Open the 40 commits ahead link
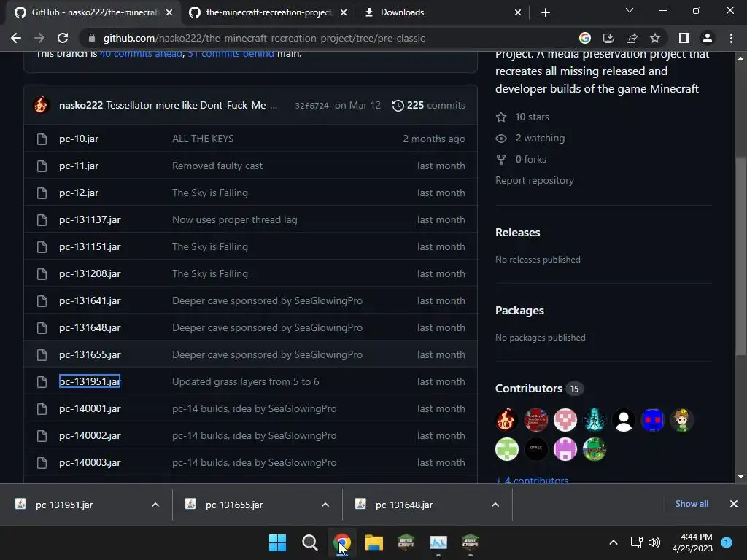Image resolution: width=747 pixels, height=560 pixels. [x=141, y=54]
